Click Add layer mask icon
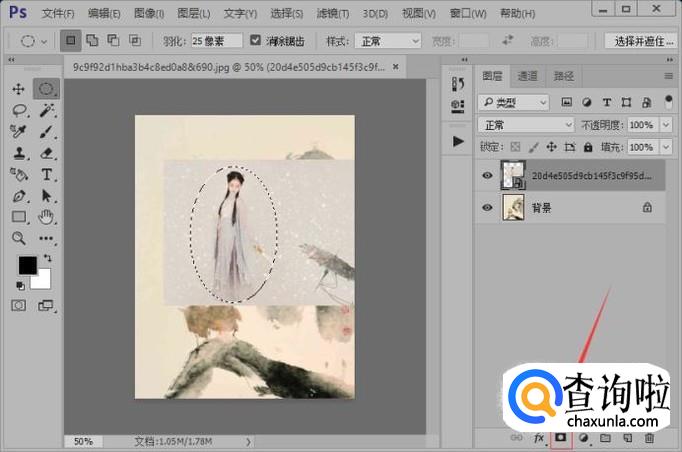The height and width of the screenshot is (452, 682). [561, 438]
